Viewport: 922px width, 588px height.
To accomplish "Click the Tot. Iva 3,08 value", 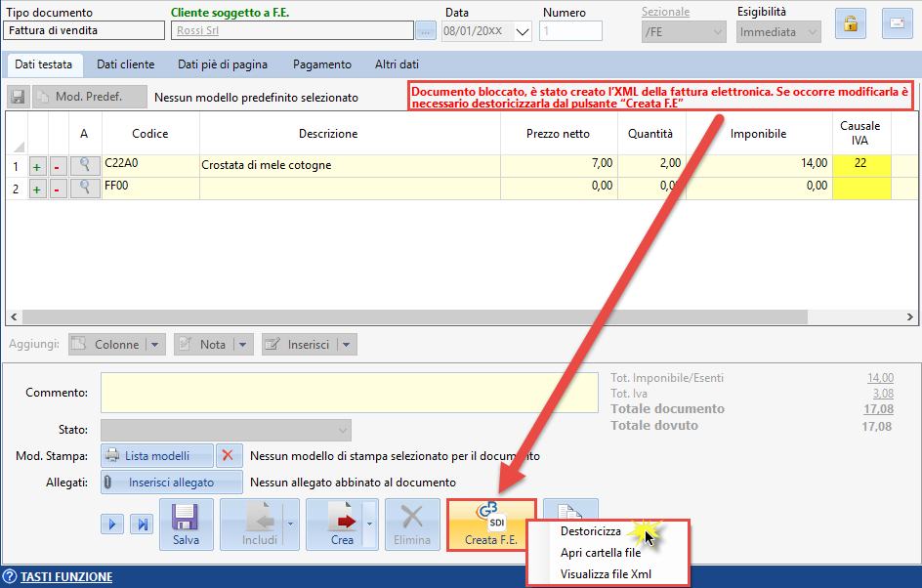I will coord(883,394).
